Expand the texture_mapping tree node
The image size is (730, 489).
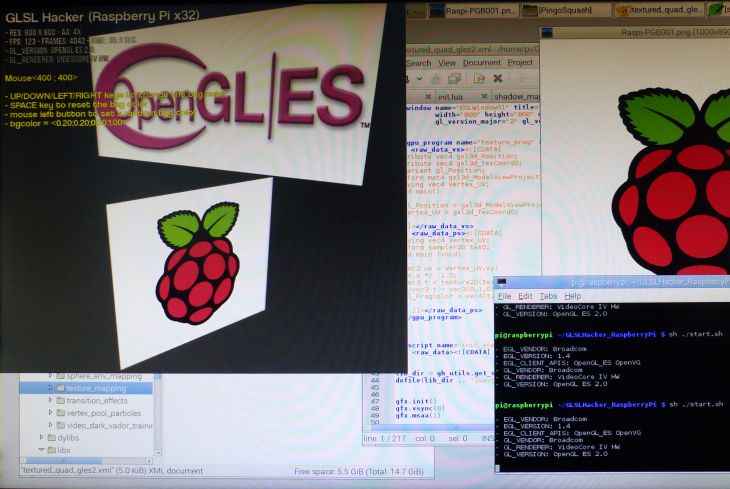coord(50,388)
